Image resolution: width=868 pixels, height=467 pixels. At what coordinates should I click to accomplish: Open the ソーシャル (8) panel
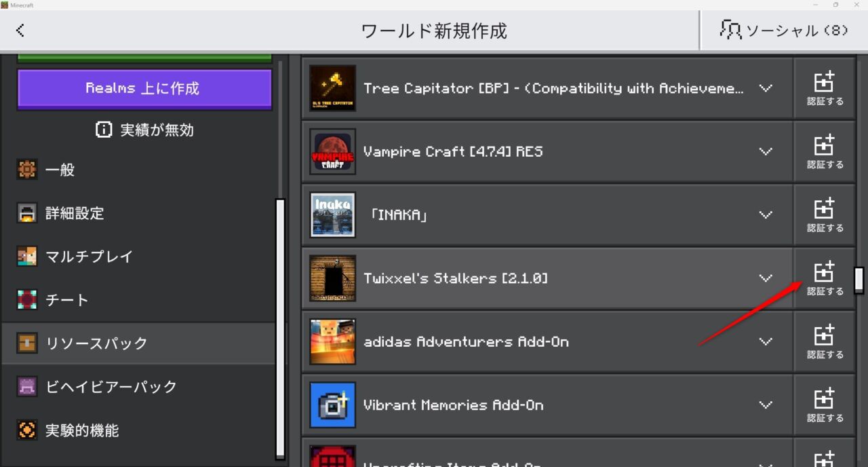(x=784, y=31)
